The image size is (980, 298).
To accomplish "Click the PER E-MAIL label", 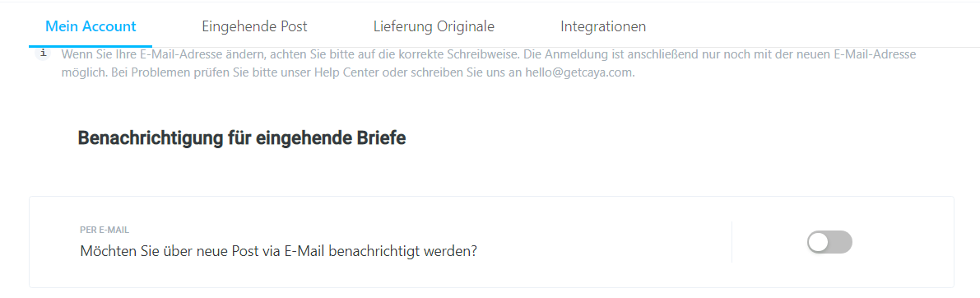I will tap(105, 230).
